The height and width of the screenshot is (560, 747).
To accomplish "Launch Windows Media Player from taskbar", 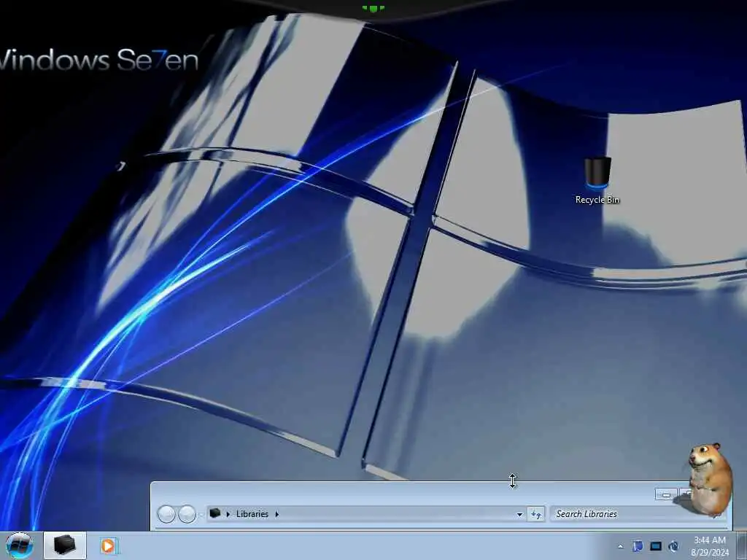I will tap(108, 545).
